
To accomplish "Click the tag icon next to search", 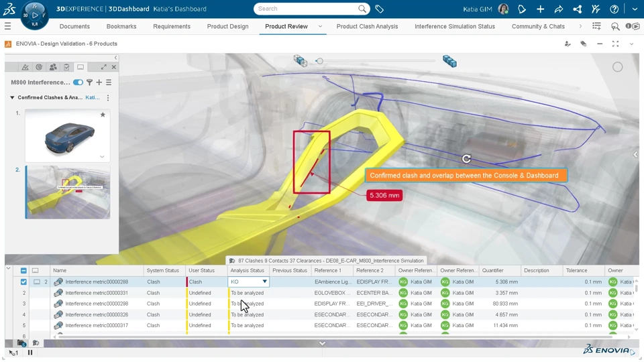I will pos(379,9).
